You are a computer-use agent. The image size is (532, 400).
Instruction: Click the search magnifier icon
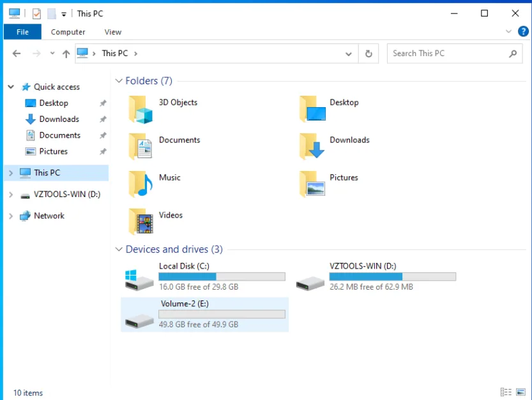click(513, 54)
